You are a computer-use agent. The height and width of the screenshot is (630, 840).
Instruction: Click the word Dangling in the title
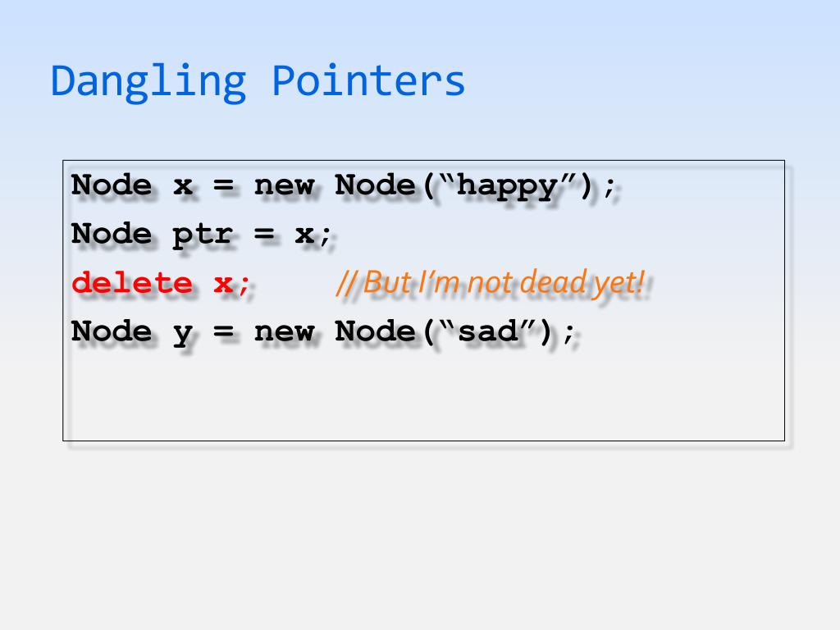click(148, 83)
